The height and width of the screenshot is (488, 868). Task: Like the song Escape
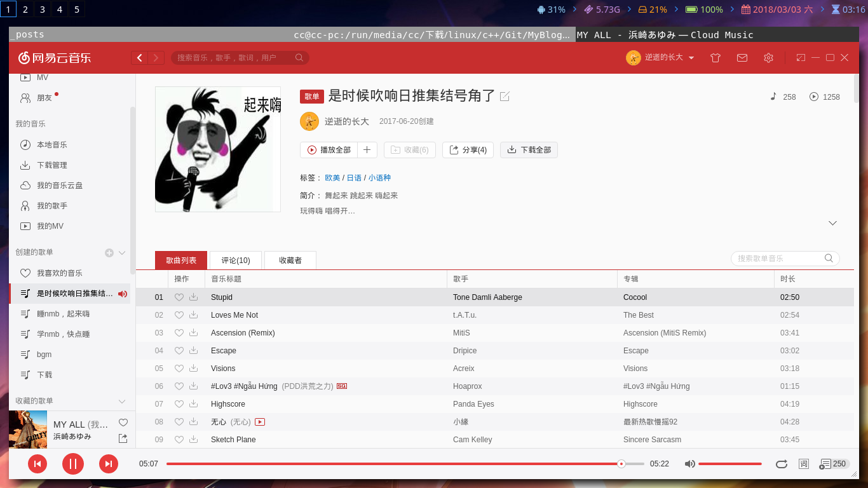pos(179,351)
